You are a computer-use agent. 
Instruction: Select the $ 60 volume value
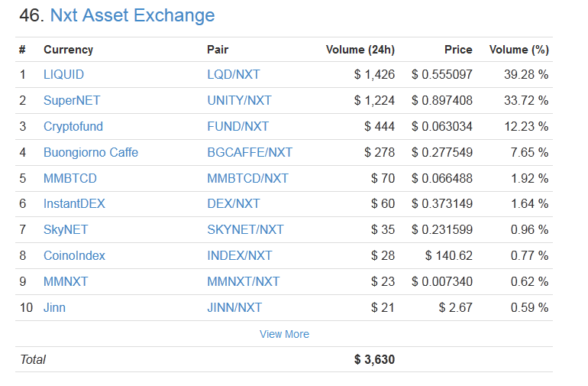[383, 203]
